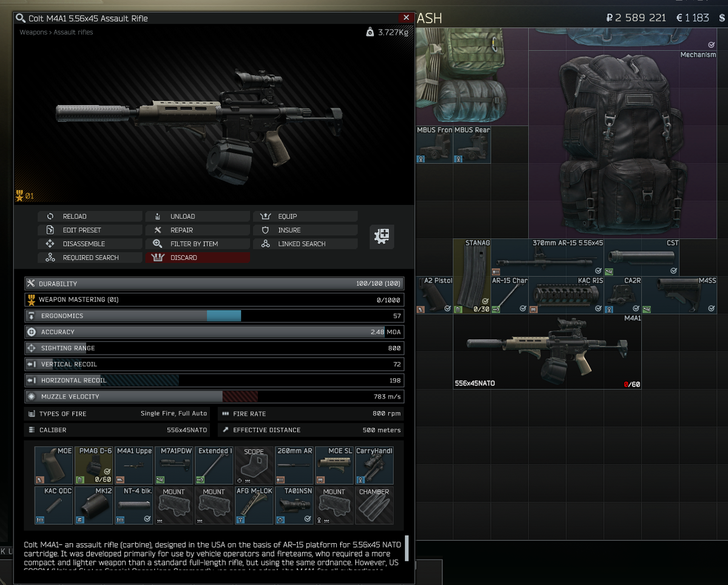Image resolution: width=728 pixels, height=585 pixels.
Task: Click the ERGONOMICS stat bar
Action: pos(214,316)
